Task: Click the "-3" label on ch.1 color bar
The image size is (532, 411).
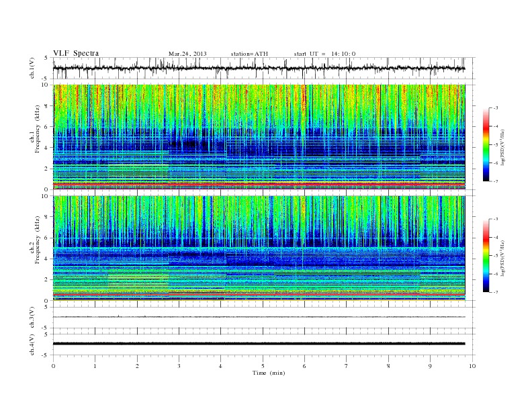Action: click(495, 108)
